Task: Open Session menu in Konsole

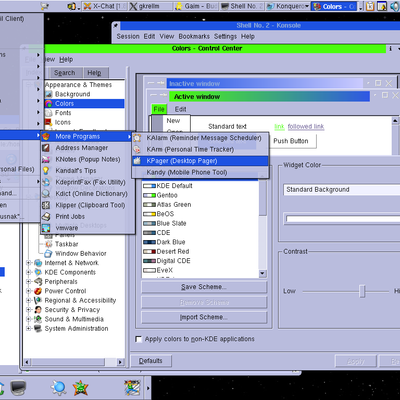Action: coord(128,36)
